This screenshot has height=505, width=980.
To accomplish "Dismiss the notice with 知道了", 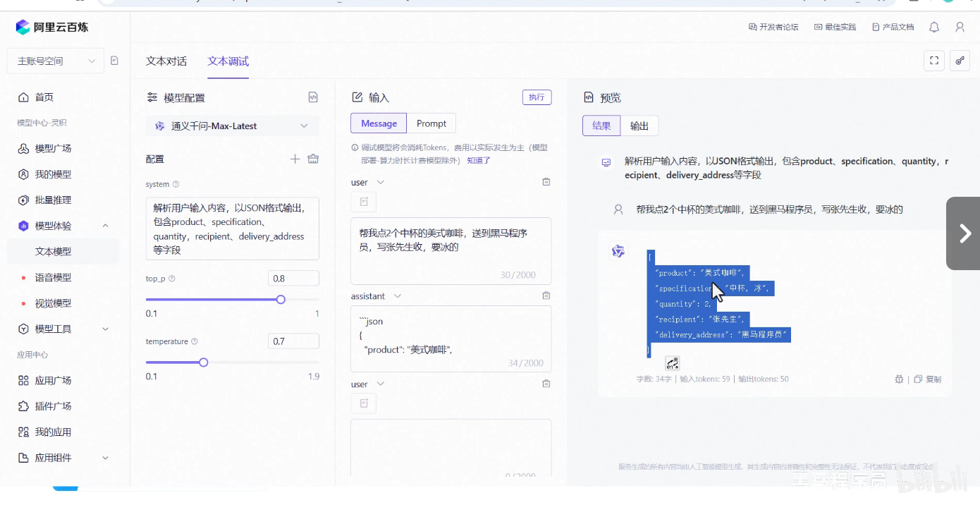I will pos(479,160).
